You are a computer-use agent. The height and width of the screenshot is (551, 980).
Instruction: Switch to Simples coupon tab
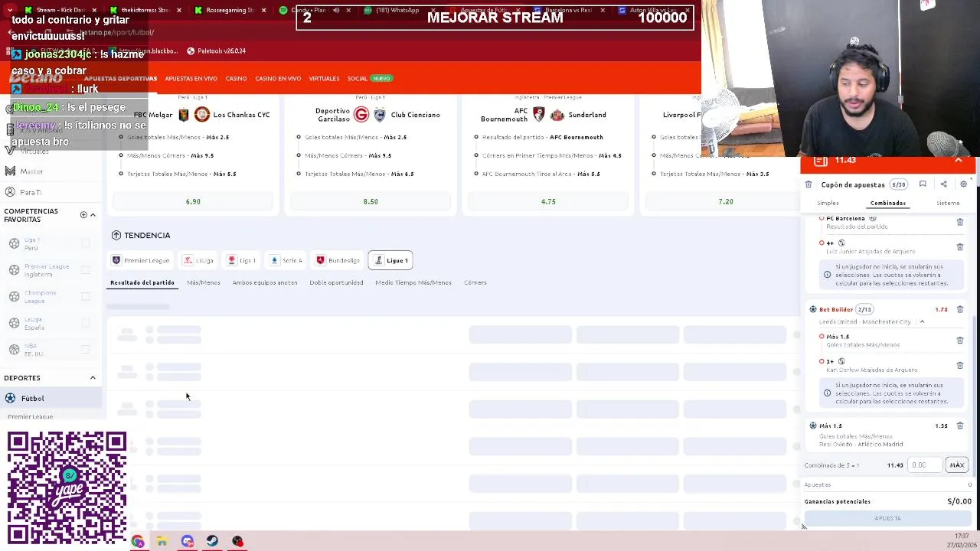[x=828, y=203]
